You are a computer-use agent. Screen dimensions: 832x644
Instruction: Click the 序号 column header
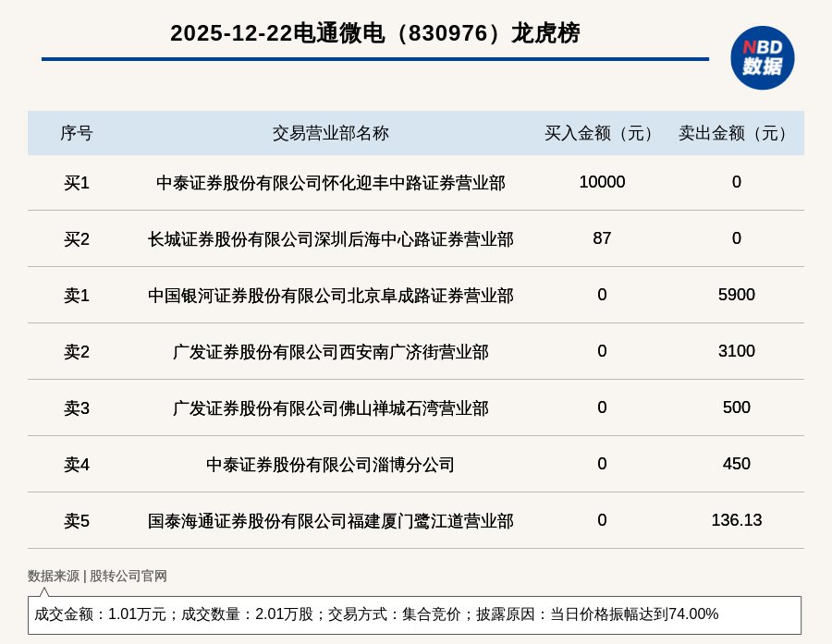click(x=77, y=133)
